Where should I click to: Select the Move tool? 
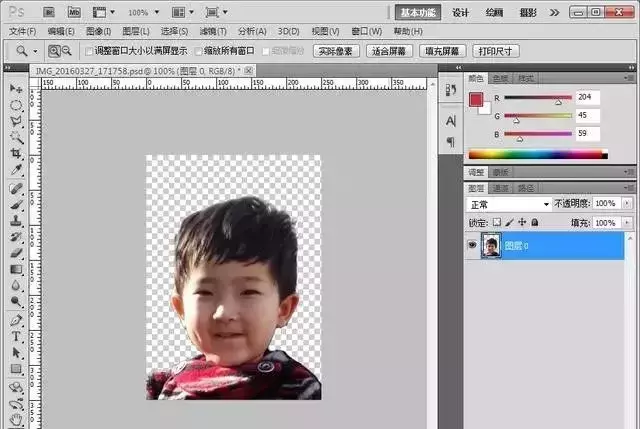[16, 89]
